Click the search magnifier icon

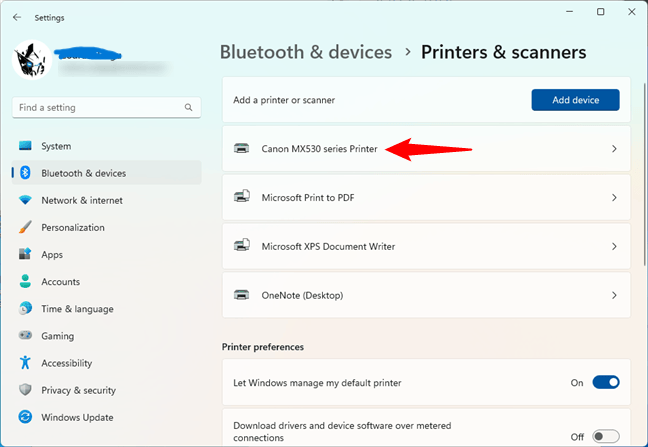[188, 107]
